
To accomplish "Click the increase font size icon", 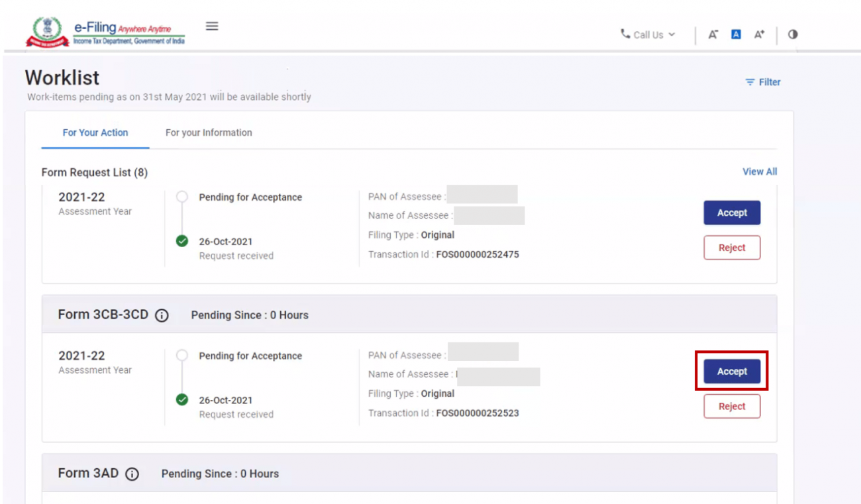I will click(759, 34).
